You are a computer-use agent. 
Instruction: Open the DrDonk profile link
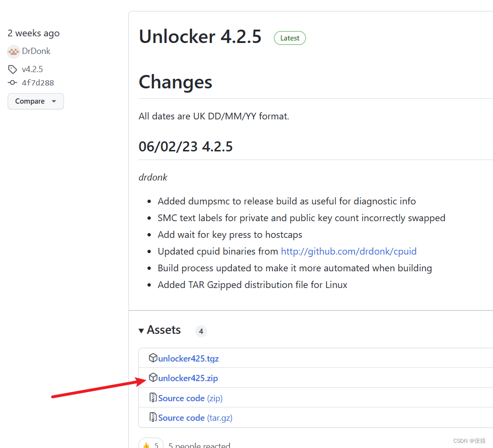click(x=35, y=51)
